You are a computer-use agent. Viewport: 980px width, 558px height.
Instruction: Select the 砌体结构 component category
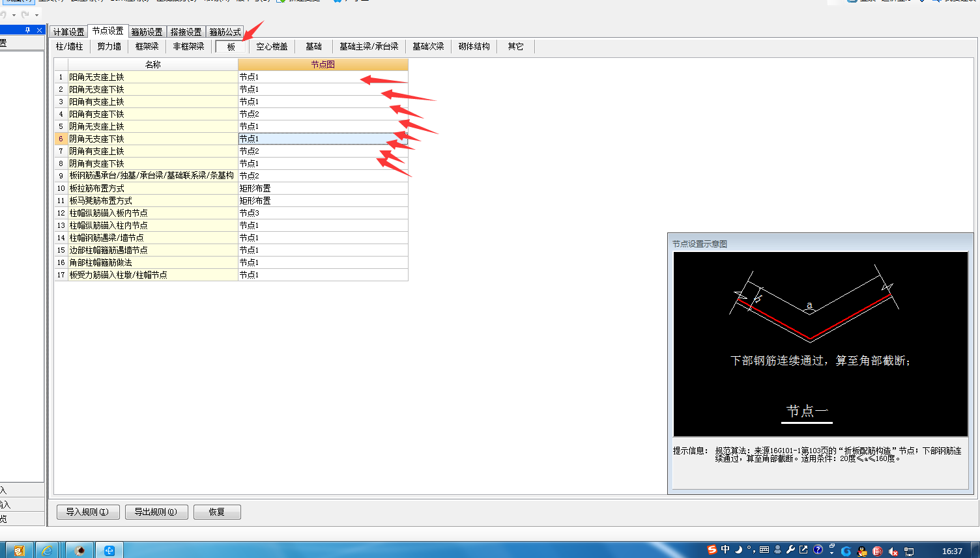pyautogui.click(x=474, y=46)
